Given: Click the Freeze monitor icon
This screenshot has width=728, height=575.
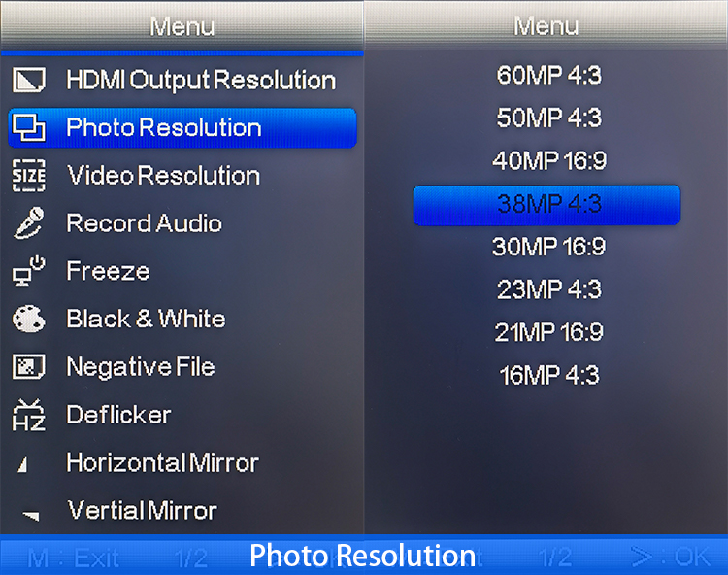Looking at the screenshot, I should tap(29, 271).
